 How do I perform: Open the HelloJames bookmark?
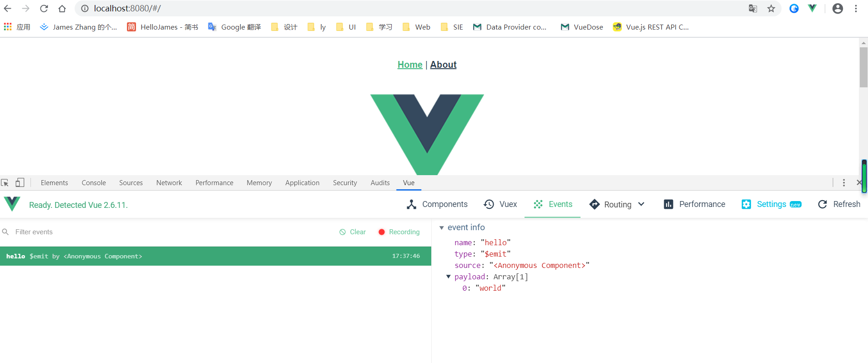coord(162,27)
